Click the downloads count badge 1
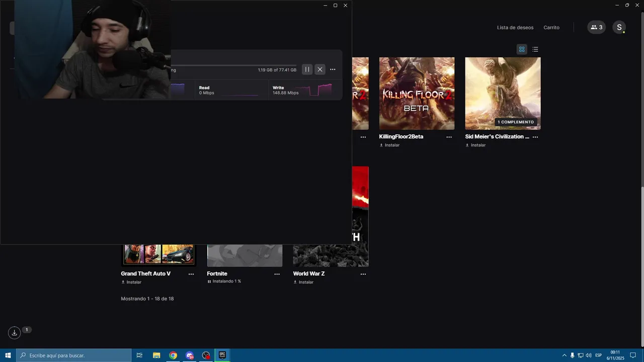Viewport: 644px width, 362px height. coord(27,330)
